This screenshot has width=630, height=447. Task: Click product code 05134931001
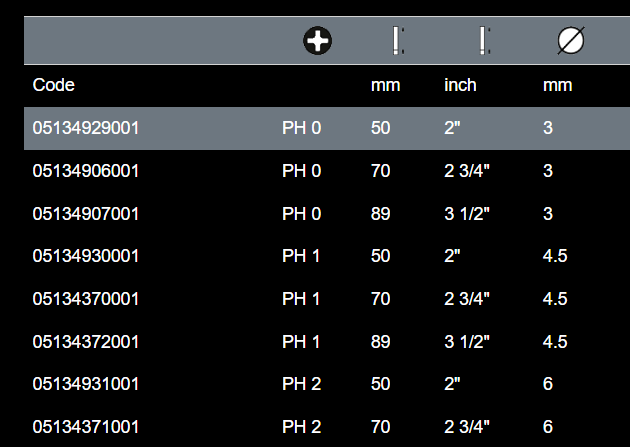(x=86, y=384)
